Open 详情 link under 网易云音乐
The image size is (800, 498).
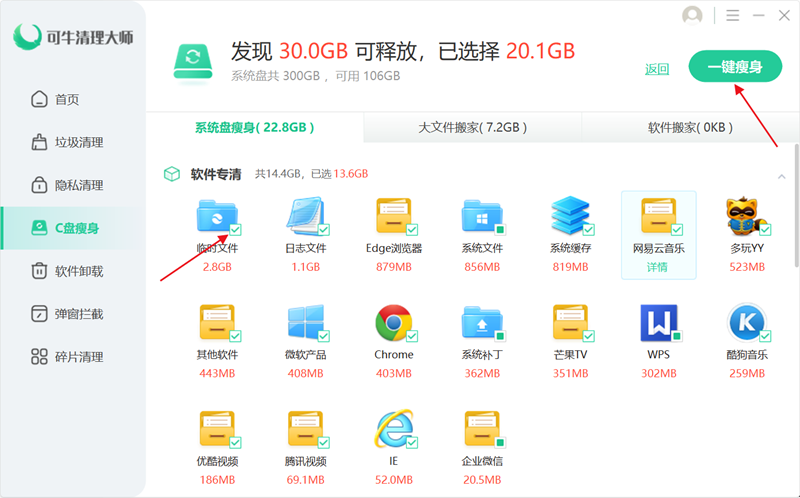click(x=657, y=267)
